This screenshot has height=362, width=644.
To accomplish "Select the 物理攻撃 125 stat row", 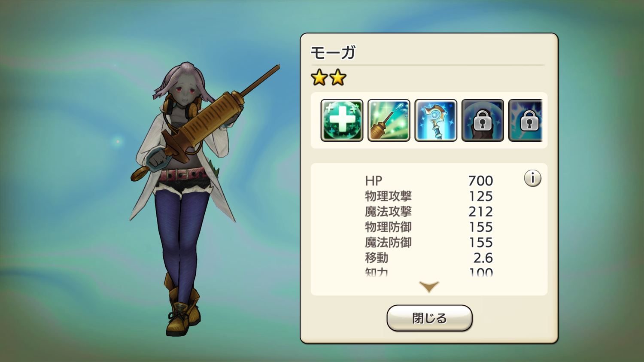I will pos(429,196).
